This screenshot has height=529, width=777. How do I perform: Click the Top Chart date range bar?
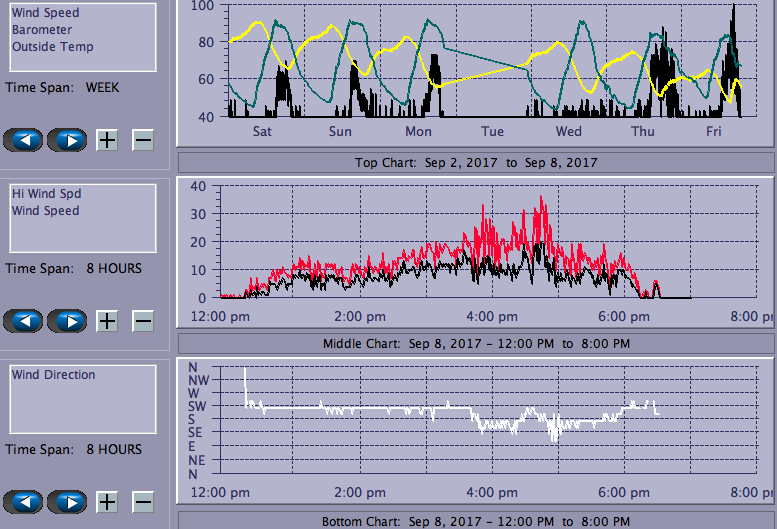pos(475,162)
